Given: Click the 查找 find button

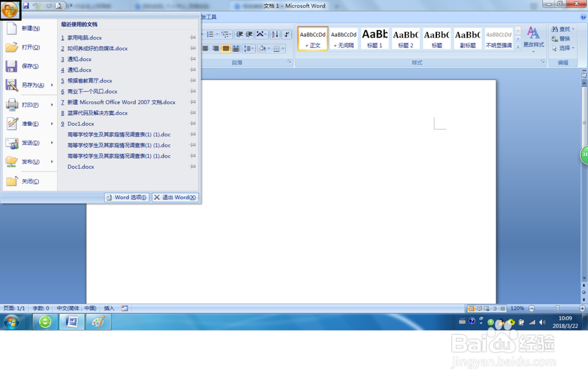Looking at the screenshot, I should pos(563,29).
